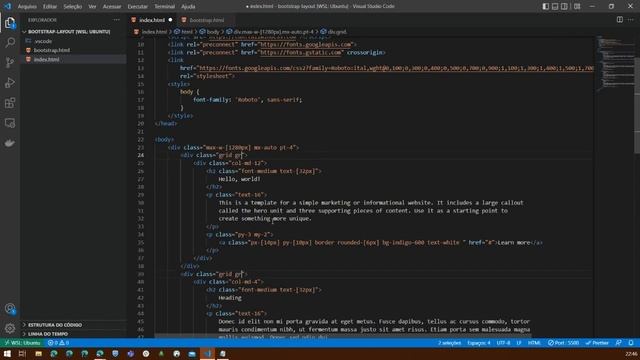640x360 pixels.
Task: Open the WSL: Ubuntu remote indicator
Action: 22,343
